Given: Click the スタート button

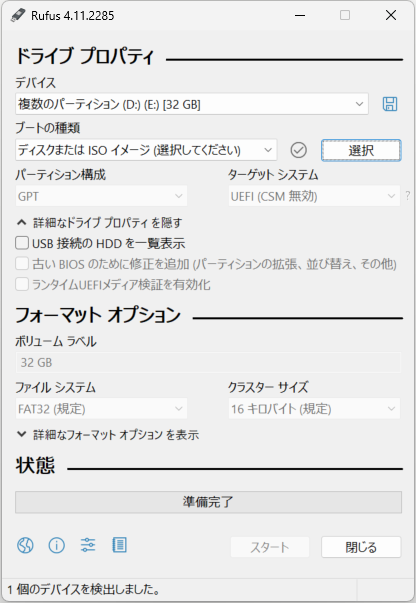Looking at the screenshot, I should click(x=270, y=547).
